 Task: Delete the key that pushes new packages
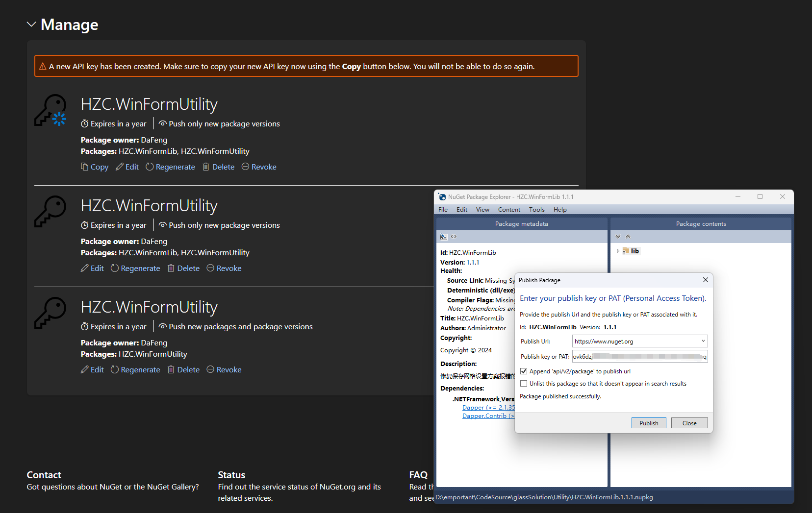pyautogui.click(x=184, y=370)
